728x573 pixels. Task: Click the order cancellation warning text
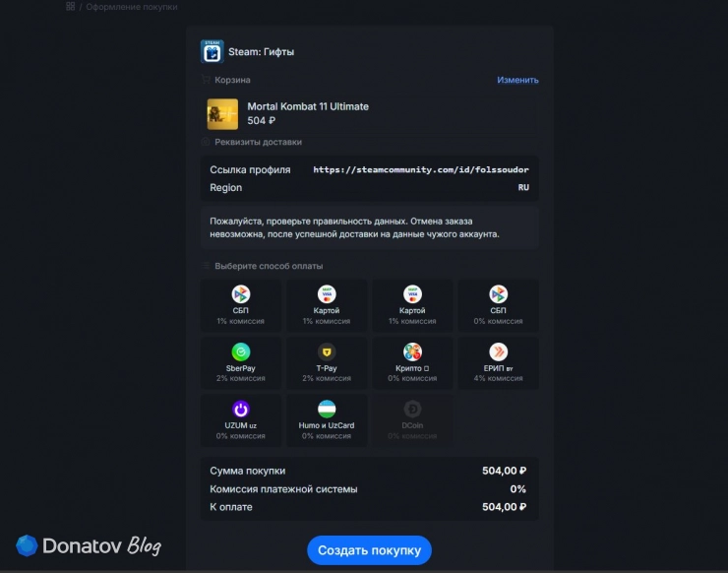[x=355, y=227]
